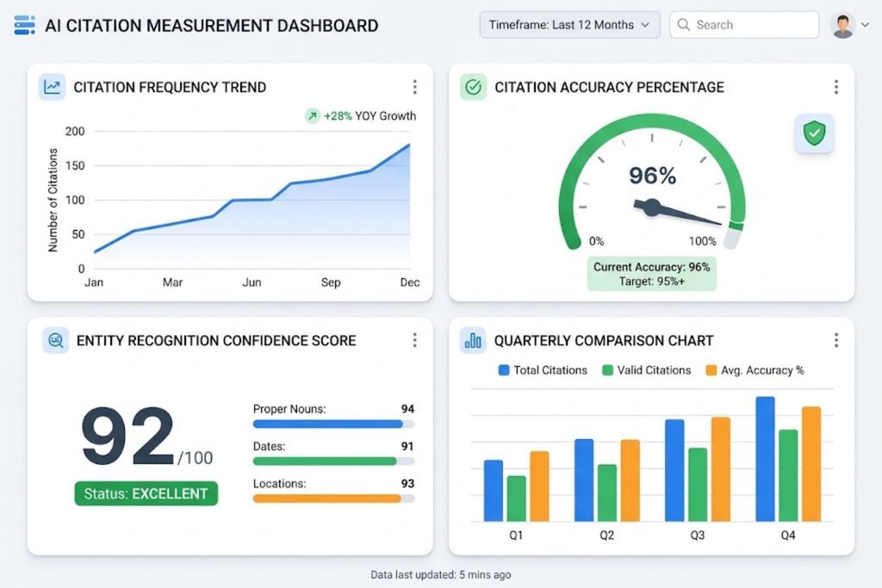The height and width of the screenshot is (588, 882).
Task: Click the Q4 blue Total Citations bar
Action: point(765,459)
